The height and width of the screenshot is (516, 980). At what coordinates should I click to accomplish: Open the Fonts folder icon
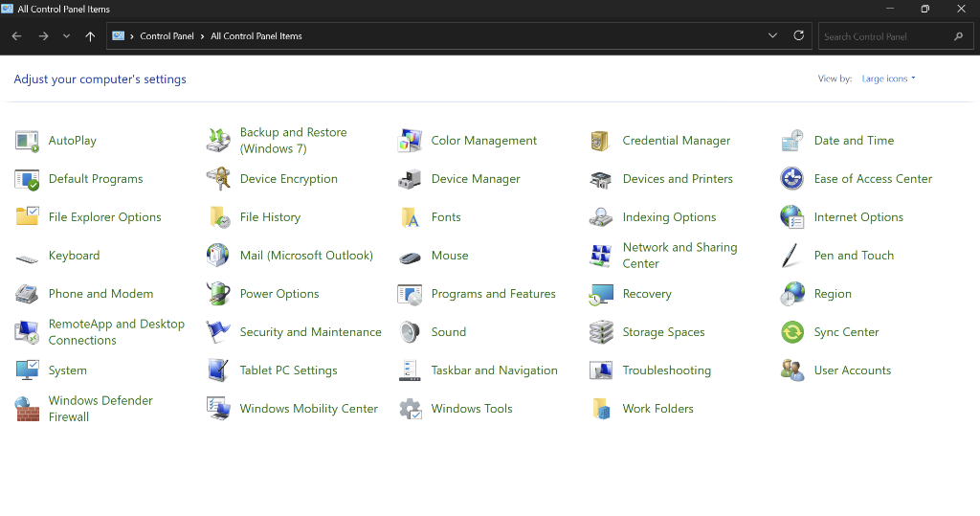pyautogui.click(x=410, y=217)
